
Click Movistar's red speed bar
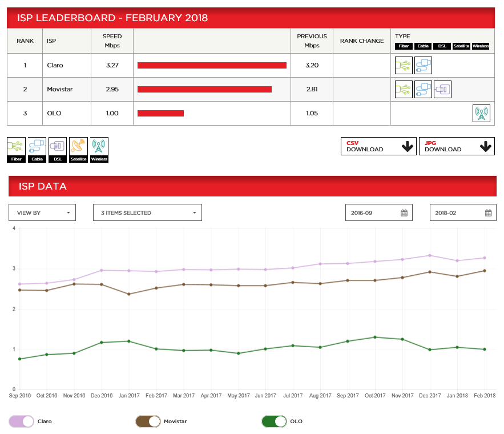coord(204,90)
